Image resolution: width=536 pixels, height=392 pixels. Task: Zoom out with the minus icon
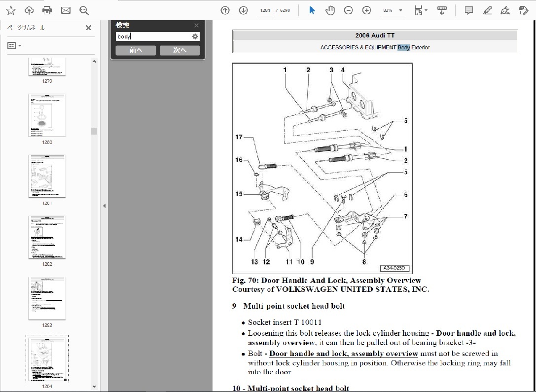click(x=349, y=10)
